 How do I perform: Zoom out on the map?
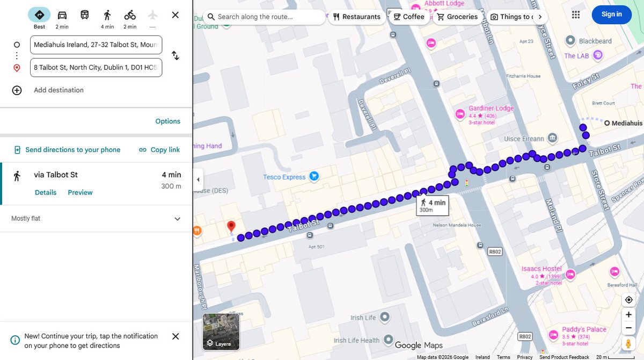tap(628, 328)
